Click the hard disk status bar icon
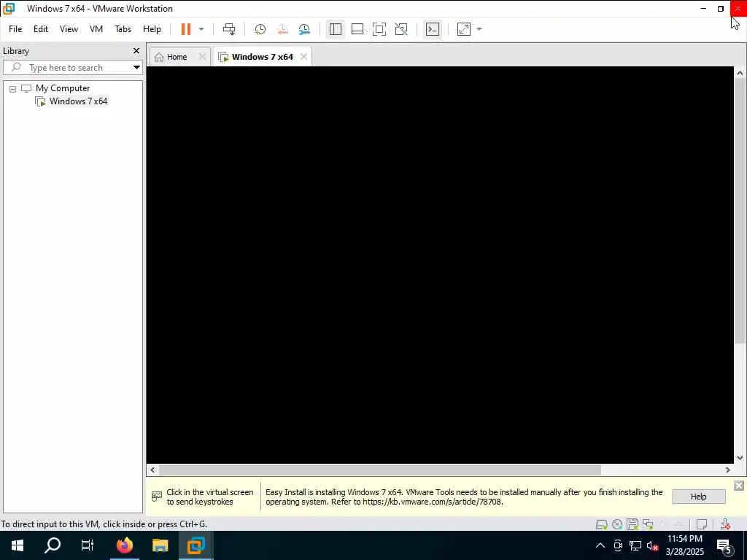The height and width of the screenshot is (560, 747). coord(602,524)
